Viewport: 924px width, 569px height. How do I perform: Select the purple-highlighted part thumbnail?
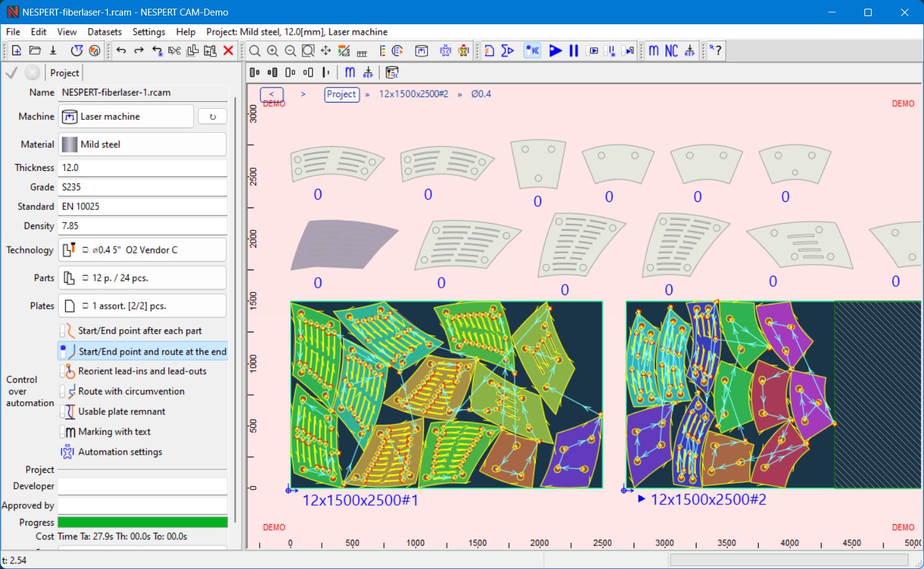coord(344,245)
